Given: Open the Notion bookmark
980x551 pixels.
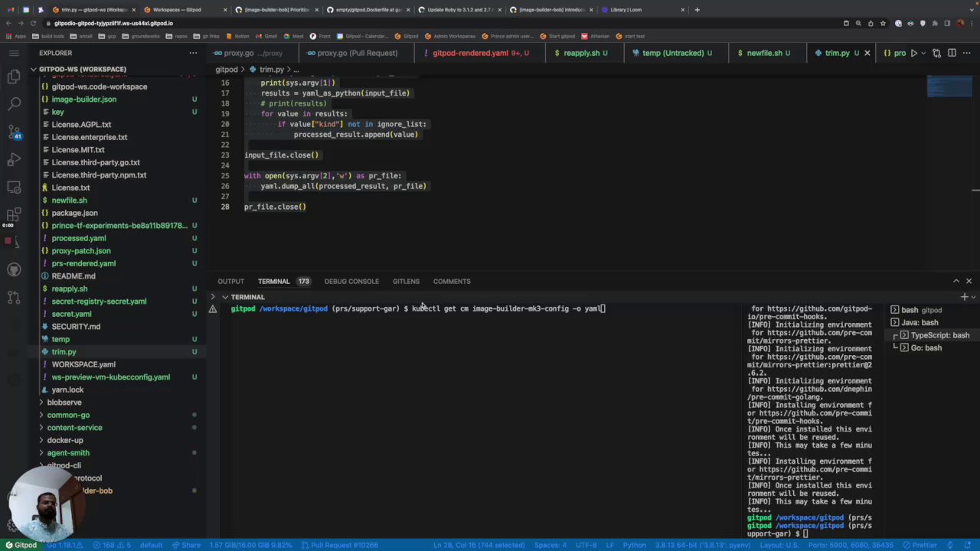Looking at the screenshot, I should (238, 36).
